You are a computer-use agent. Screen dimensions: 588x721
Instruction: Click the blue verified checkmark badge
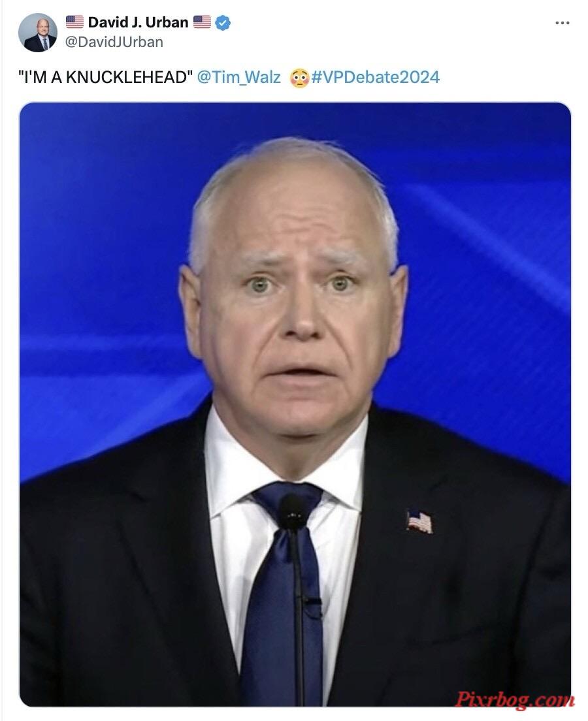pos(223,22)
